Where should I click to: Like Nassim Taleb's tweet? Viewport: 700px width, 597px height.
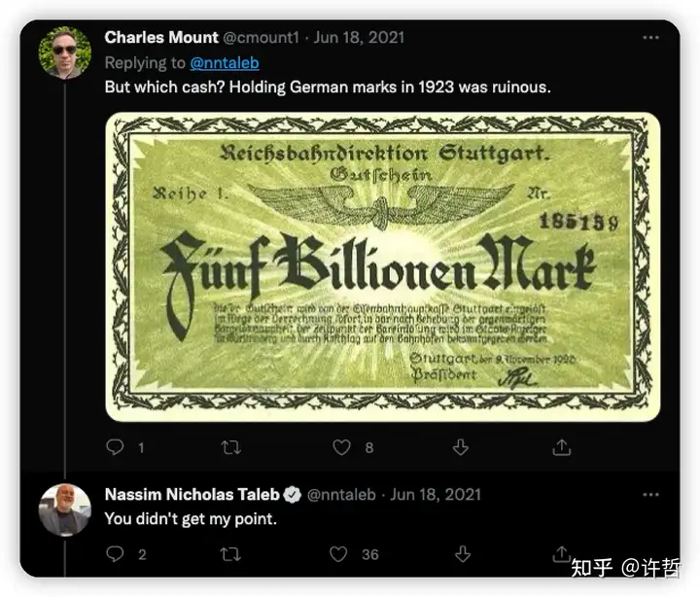(338, 554)
